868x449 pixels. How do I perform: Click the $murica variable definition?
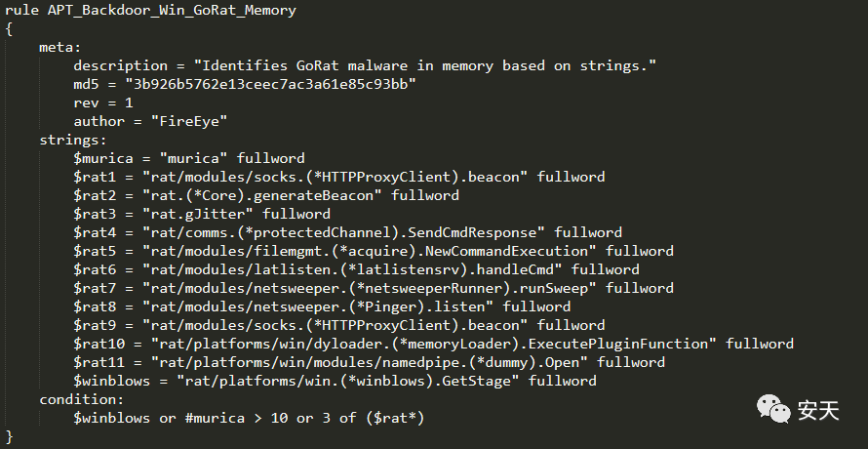click(x=189, y=158)
